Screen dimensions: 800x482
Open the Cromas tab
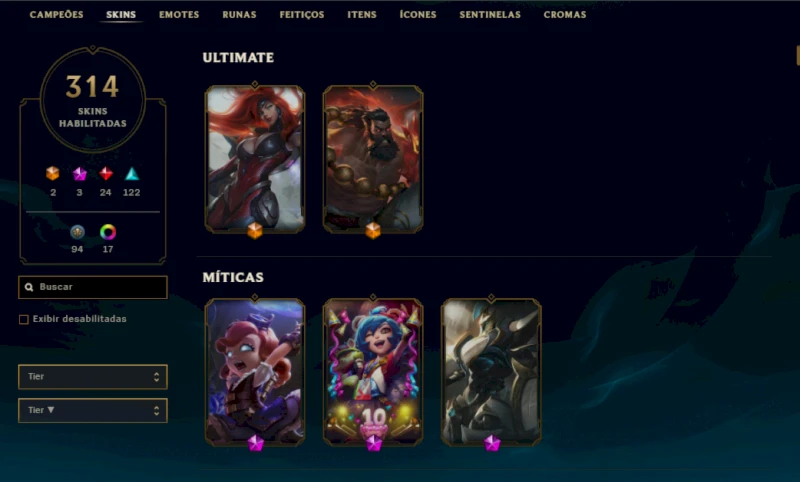565,15
